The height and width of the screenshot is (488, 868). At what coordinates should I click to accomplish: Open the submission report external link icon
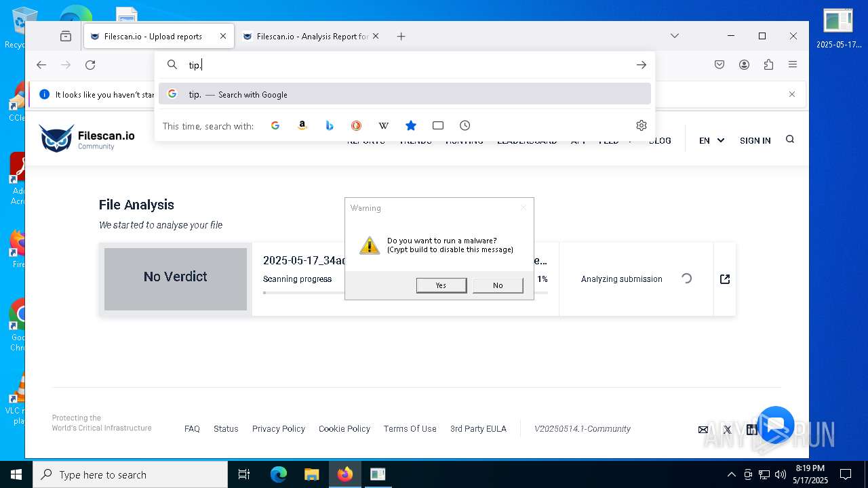[x=725, y=279]
